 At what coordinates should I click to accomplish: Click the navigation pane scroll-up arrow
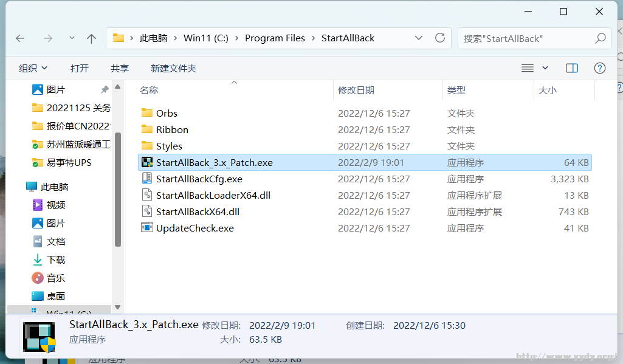coord(117,87)
